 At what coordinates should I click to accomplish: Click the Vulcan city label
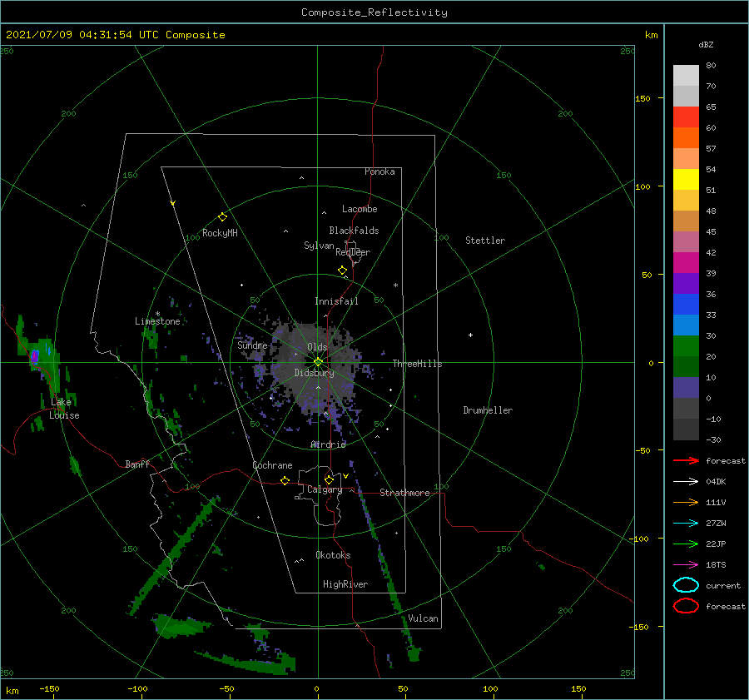[424, 618]
